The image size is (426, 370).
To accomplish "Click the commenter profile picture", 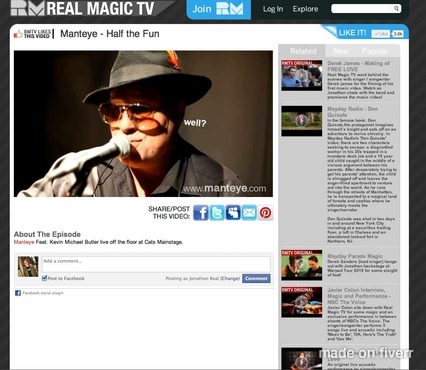I will [x=28, y=266].
